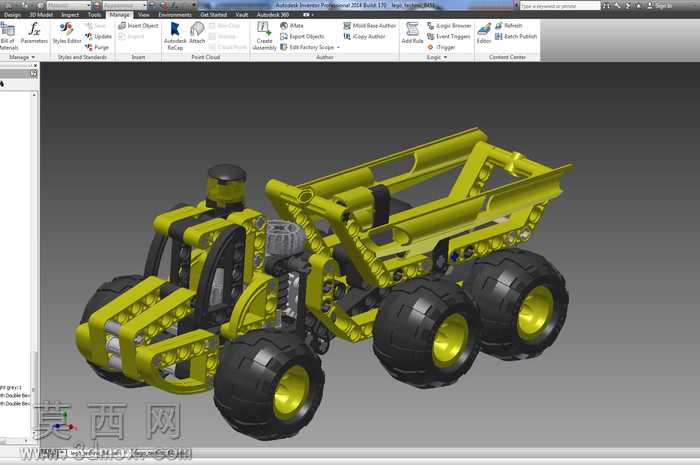700x465 pixels.
Task: Click the yellow front wheel of the model
Action: pos(292,392)
